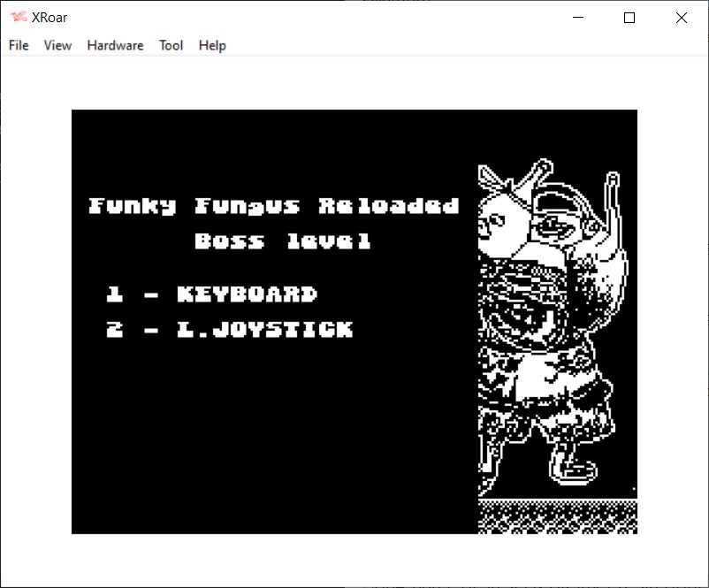
Task: Click the XRoar title bar text
Action: (x=50, y=18)
